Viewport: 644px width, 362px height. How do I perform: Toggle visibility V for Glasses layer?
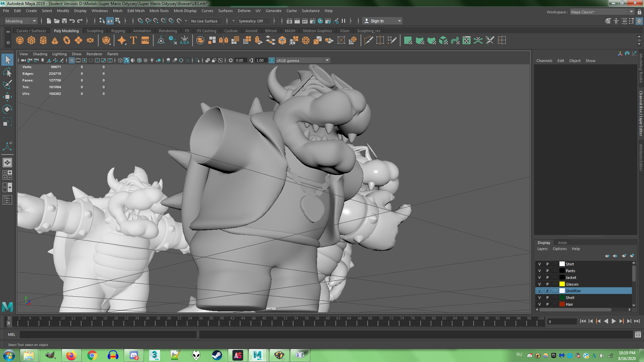pos(539,284)
